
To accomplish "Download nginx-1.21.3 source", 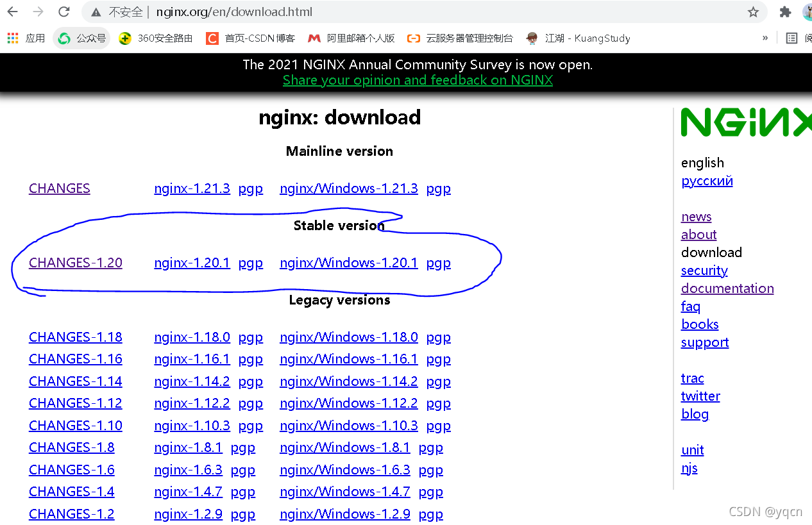I will (x=192, y=188).
